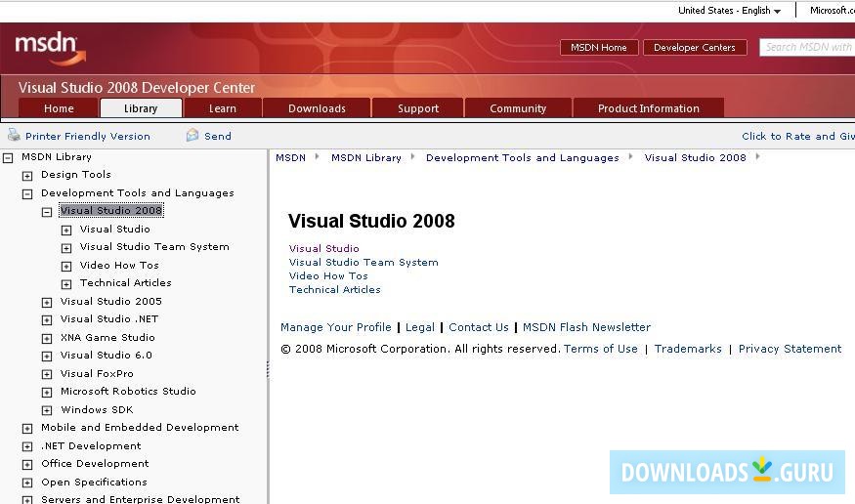
Task: Select Visual Studio 2008 tree item
Action: pos(111,210)
